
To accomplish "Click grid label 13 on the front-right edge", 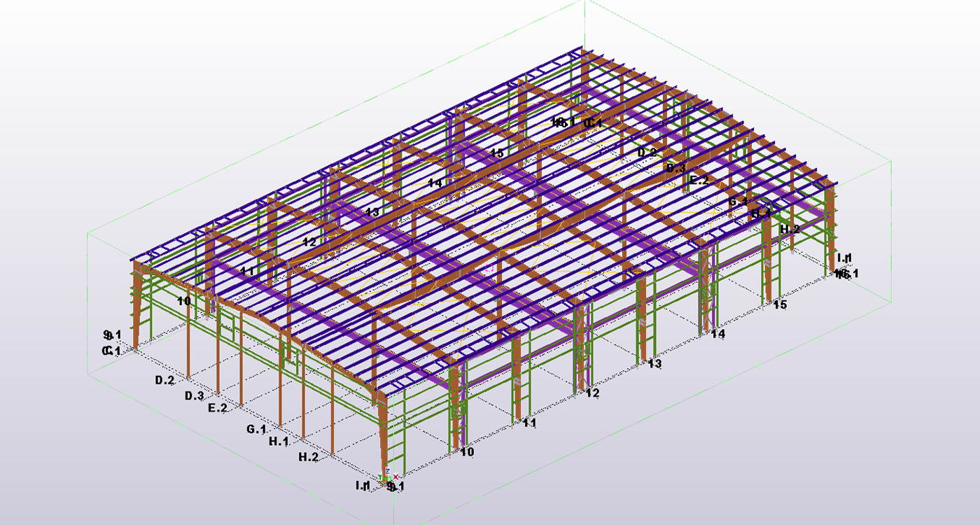I will point(654,364).
